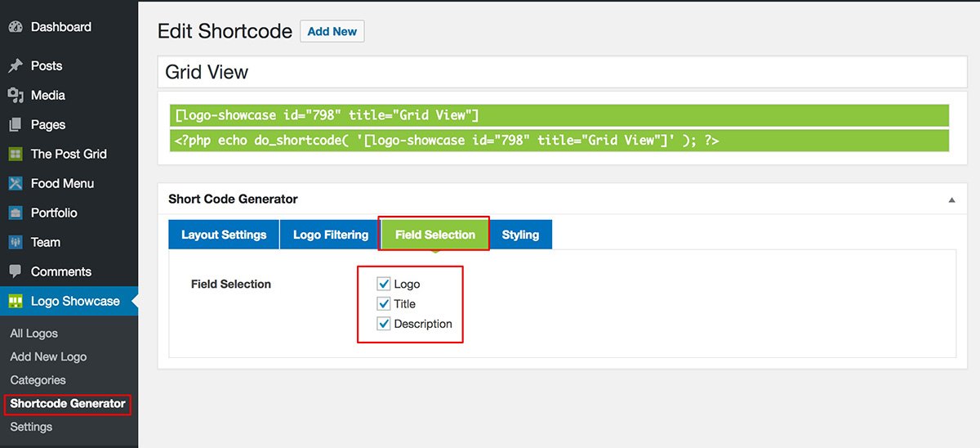This screenshot has height=448, width=980.
Task: Open Categories submenu link
Action: click(x=38, y=380)
